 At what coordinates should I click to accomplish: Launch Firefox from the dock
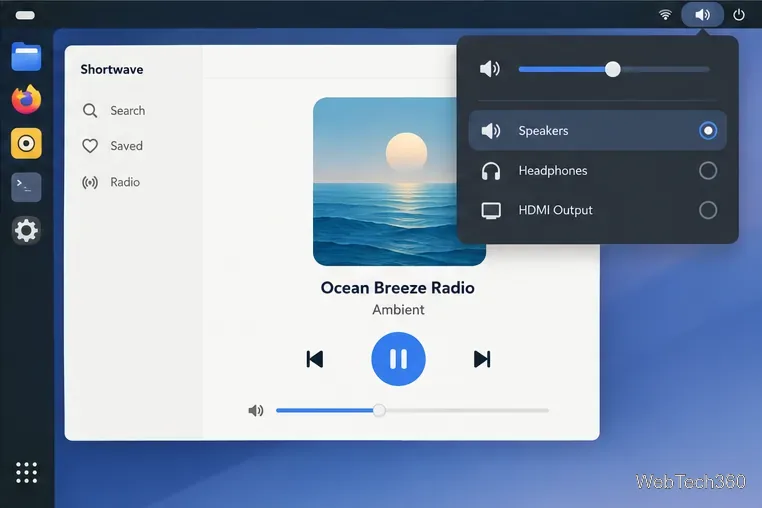pyautogui.click(x=26, y=100)
